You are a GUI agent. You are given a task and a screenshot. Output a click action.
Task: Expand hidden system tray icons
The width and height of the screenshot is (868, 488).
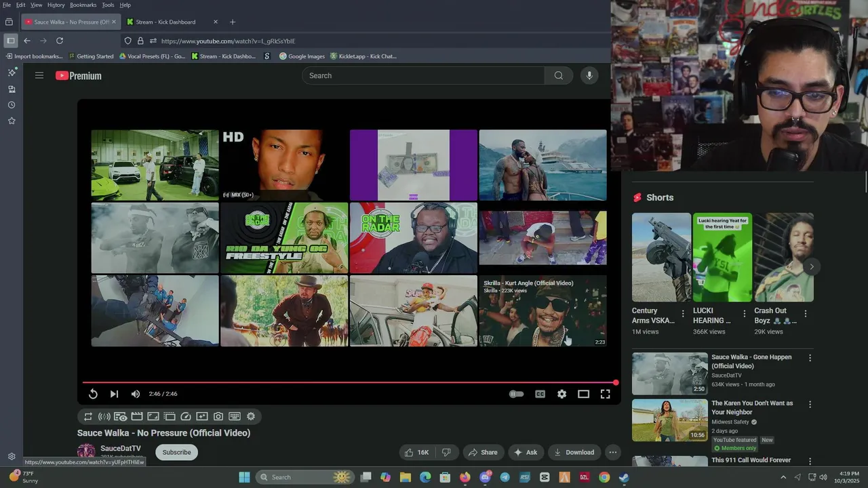783,477
